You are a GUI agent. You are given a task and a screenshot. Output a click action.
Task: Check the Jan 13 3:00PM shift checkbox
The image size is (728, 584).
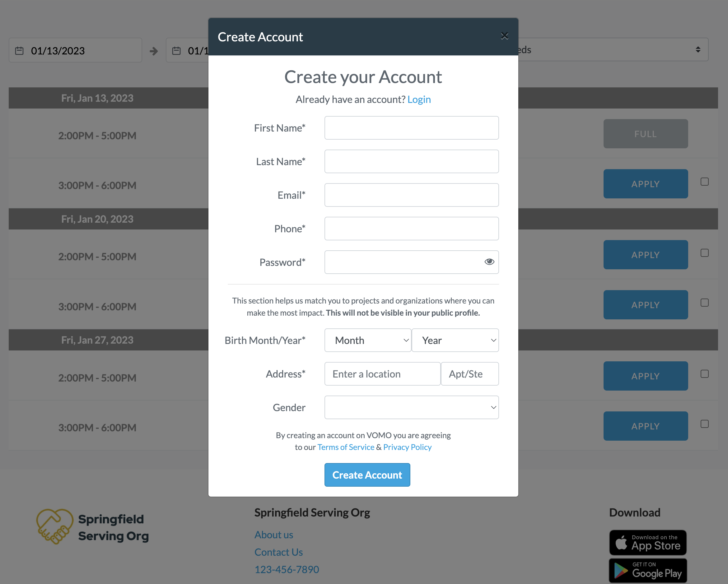[x=704, y=182]
